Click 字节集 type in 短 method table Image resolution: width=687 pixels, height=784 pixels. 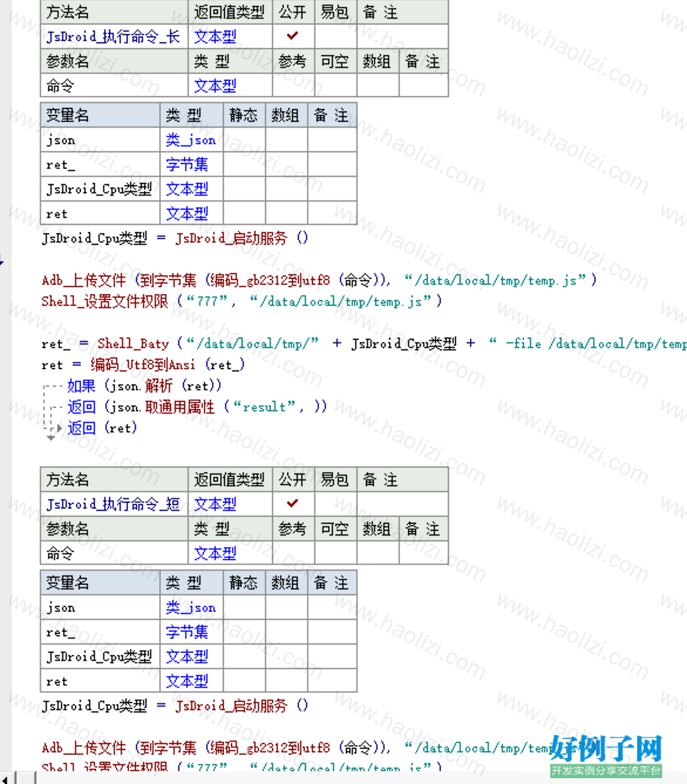187,632
